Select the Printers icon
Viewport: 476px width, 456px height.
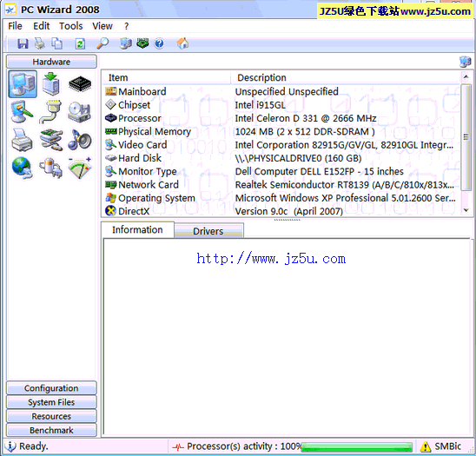[22, 140]
